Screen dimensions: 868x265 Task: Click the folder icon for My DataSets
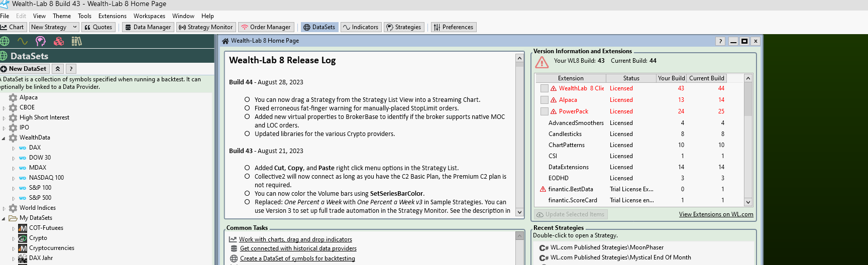13,218
